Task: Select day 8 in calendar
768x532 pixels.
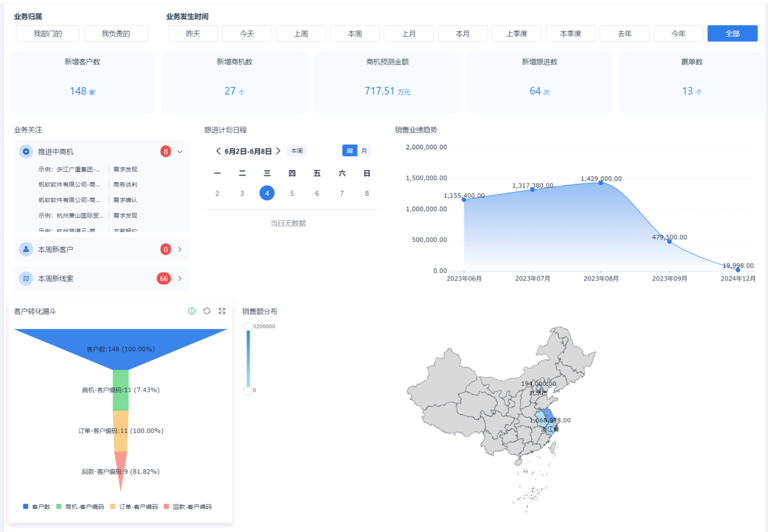Action: [x=367, y=193]
